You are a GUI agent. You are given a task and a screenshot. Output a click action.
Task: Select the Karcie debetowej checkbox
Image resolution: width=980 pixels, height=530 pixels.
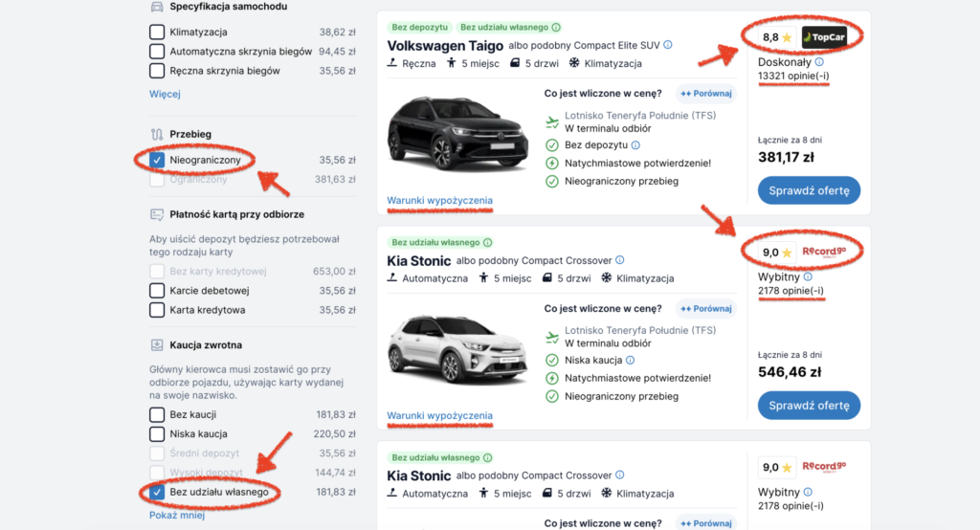click(157, 291)
